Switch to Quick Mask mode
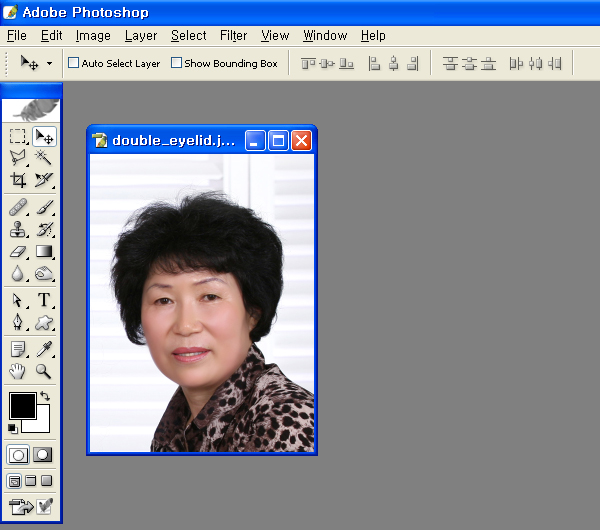Viewport: 600px width, 530px height. (x=42, y=455)
